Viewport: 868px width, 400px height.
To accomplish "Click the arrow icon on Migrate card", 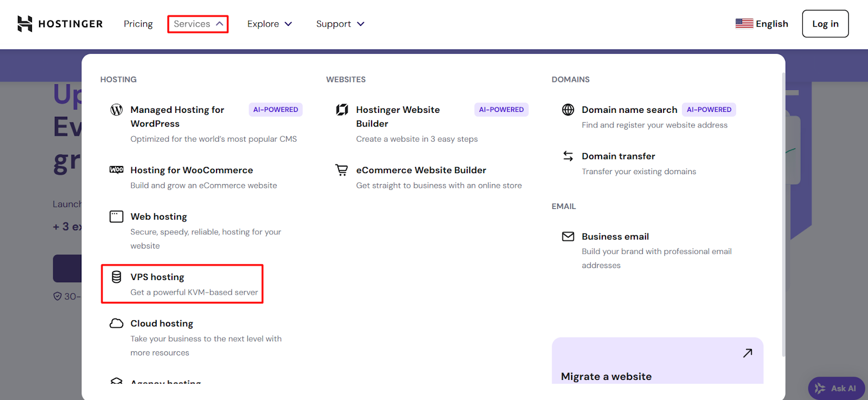I will point(748,353).
